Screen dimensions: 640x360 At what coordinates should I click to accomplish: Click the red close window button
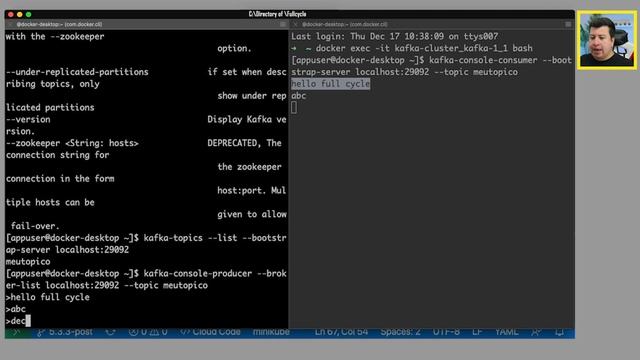(11, 14)
